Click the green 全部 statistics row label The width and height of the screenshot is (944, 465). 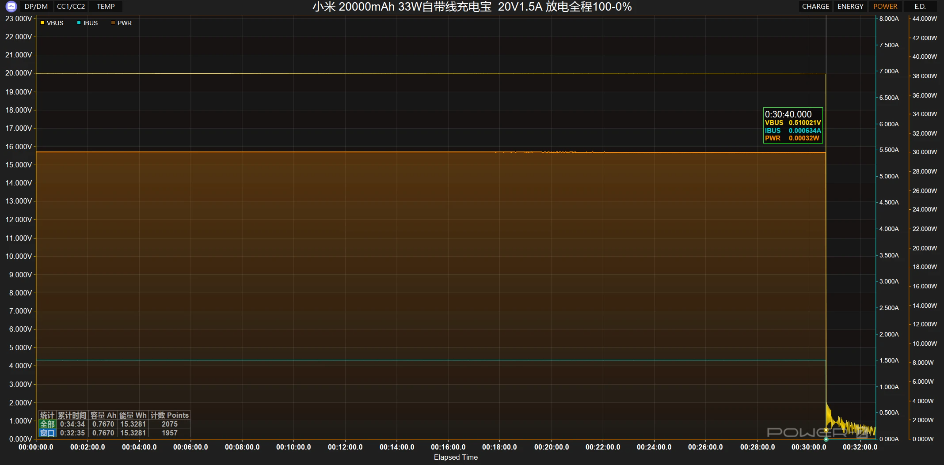point(47,425)
